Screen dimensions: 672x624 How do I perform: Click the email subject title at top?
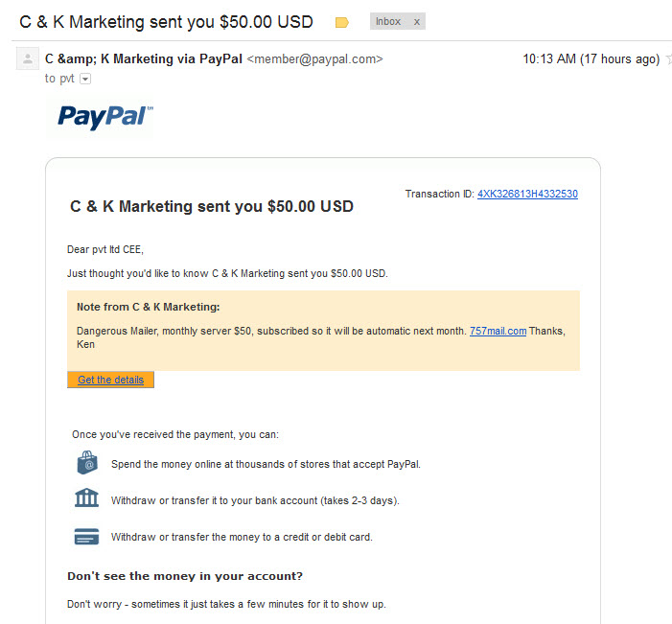click(x=166, y=22)
